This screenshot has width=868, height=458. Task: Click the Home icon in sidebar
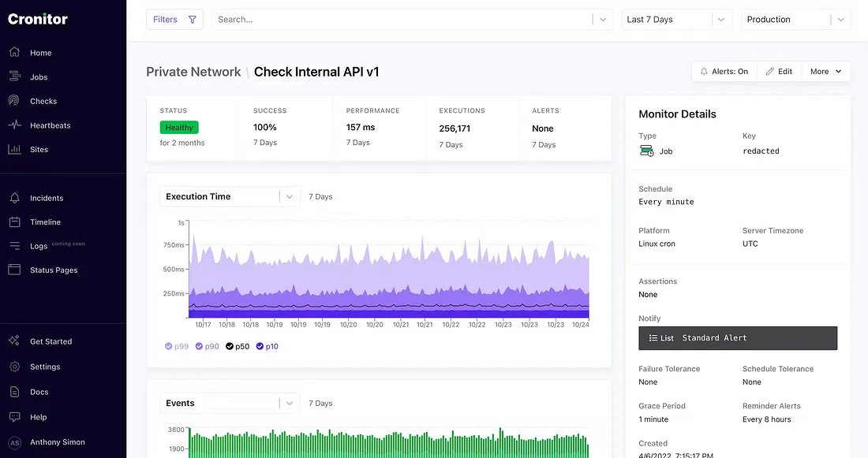14,53
